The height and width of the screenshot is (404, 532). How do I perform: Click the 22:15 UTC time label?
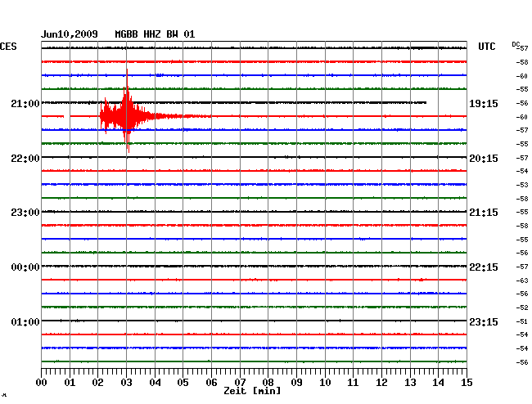(484, 267)
